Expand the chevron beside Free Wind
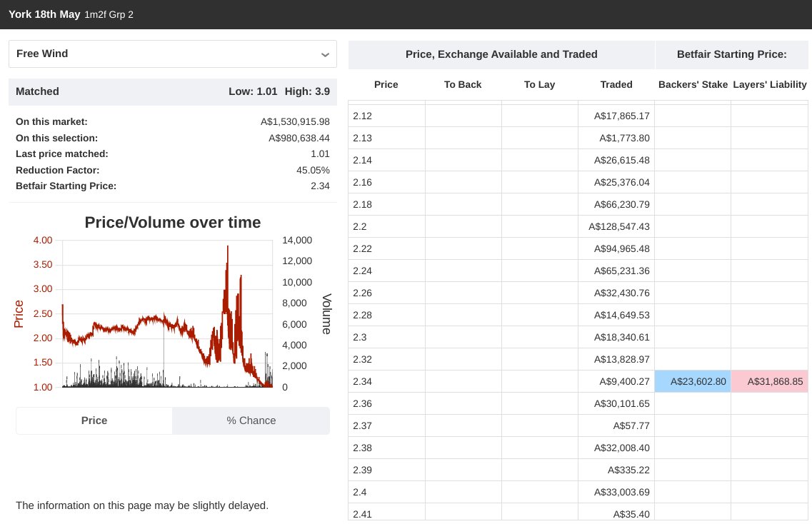Viewport: 812px width, 524px height. click(x=325, y=54)
